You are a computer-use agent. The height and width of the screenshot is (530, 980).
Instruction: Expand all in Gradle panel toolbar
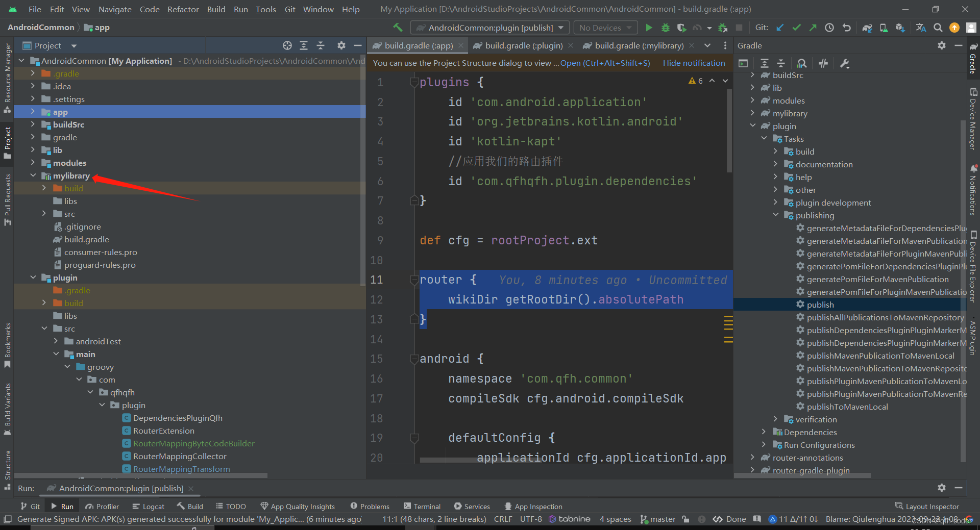click(764, 63)
